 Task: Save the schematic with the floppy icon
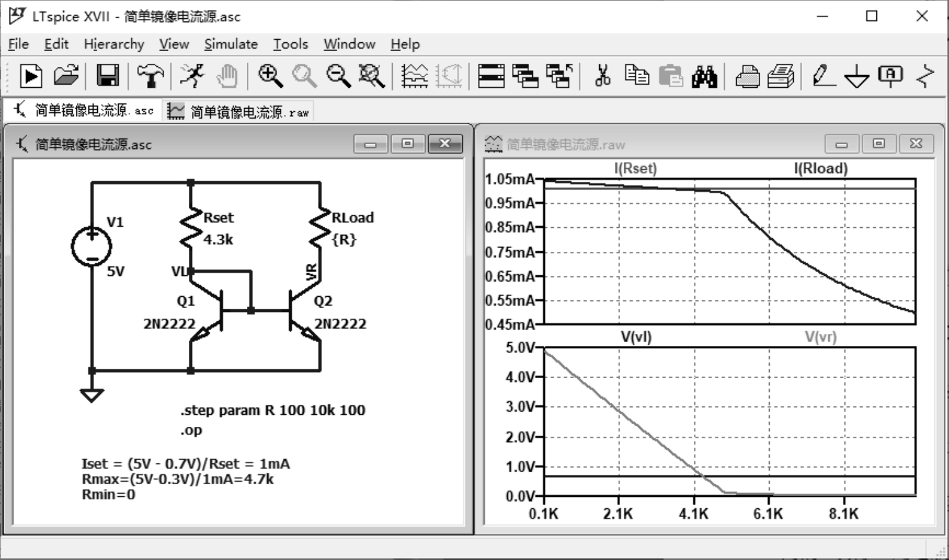(107, 76)
